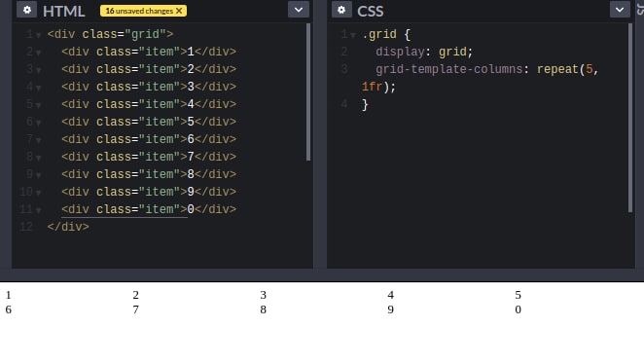Click line number 12 in HTML gutter
The width and height of the screenshot is (644, 363).
click(x=26, y=227)
